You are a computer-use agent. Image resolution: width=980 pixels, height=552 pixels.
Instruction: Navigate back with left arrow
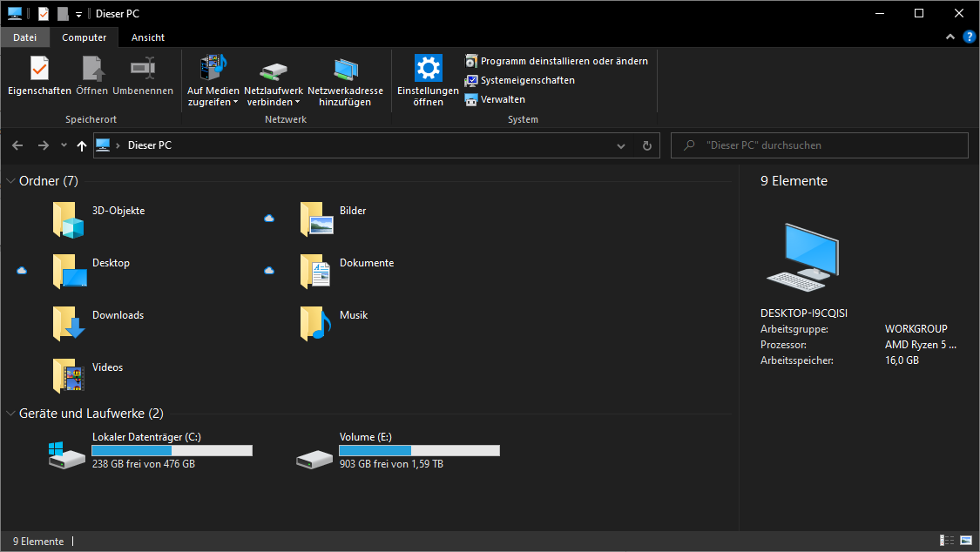tap(17, 145)
